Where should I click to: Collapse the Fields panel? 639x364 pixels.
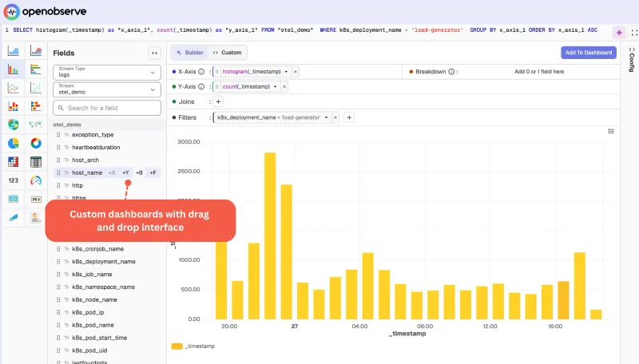pos(154,53)
